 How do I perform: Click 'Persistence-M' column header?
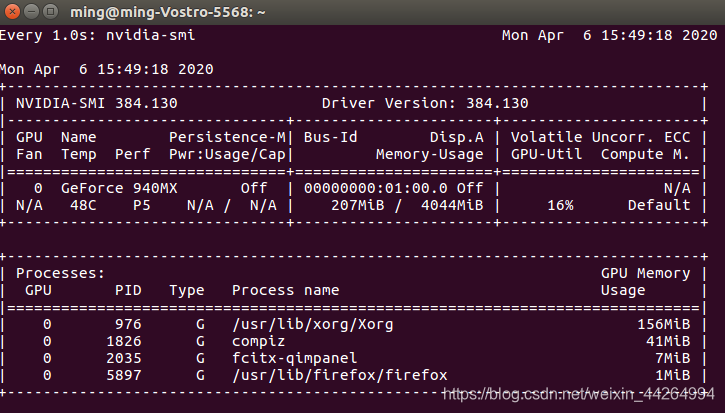pos(227,137)
